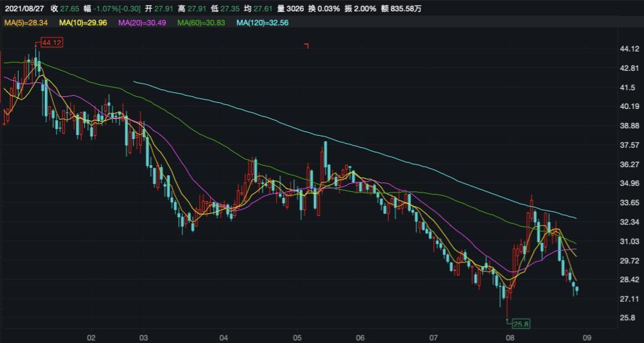Click the 40.19 price axis label
This screenshot has width=644, height=343.
click(x=629, y=106)
